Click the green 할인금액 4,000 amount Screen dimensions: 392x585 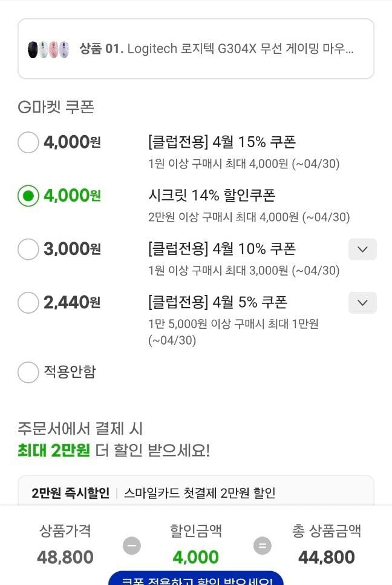tap(196, 557)
